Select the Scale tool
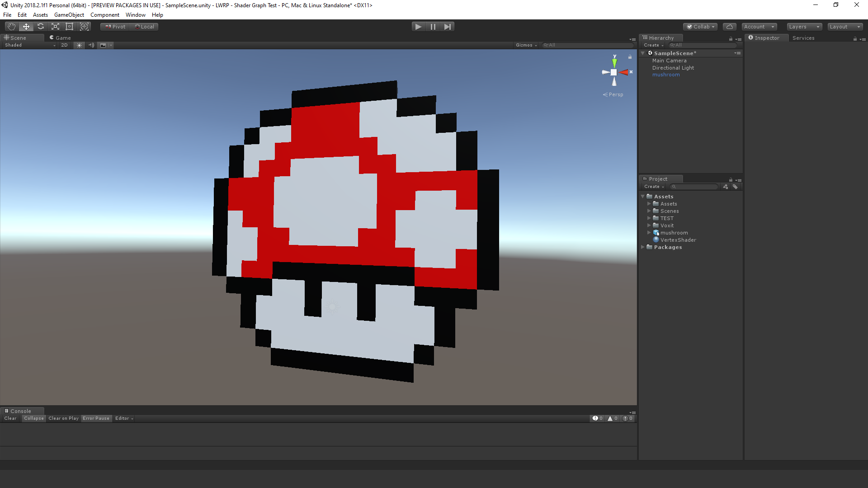This screenshot has height=488, width=868. [55, 27]
